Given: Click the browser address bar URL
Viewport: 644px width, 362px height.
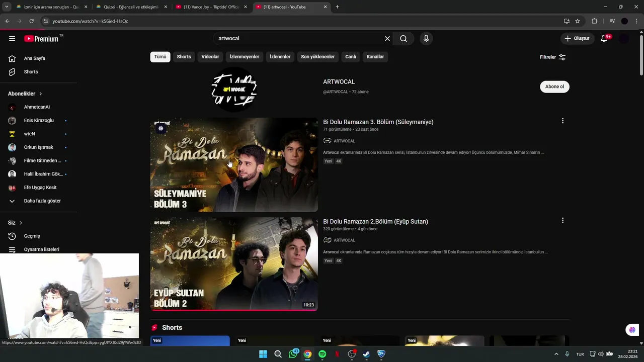Looking at the screenshot, I should 91,21.
